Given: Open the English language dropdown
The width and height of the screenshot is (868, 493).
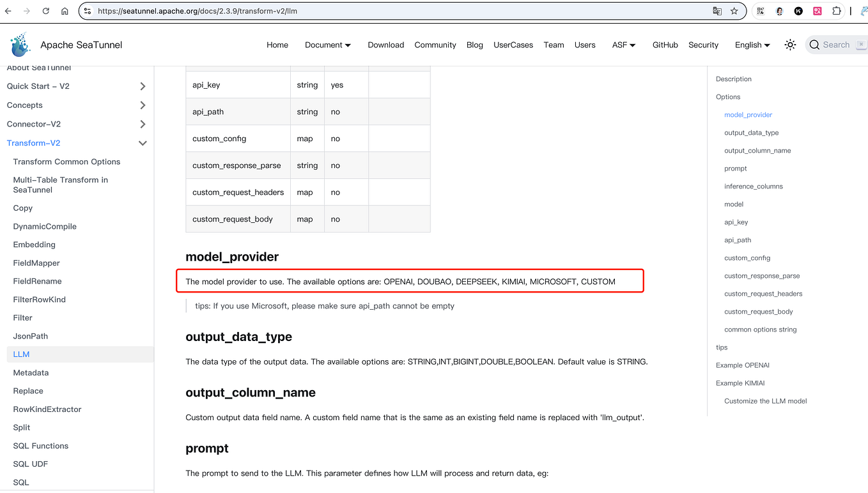Looking at the screenshot, I should (x=752, y=45).
